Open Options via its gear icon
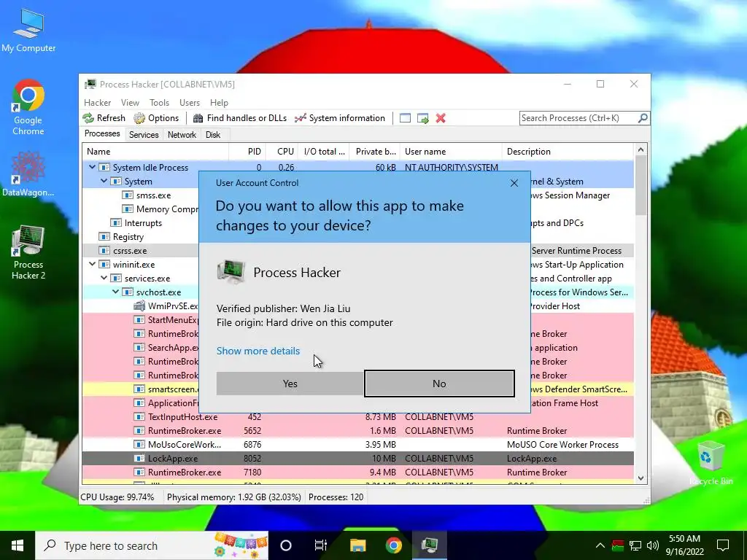Viewport: 747px width, 560px height. point(139,118)
